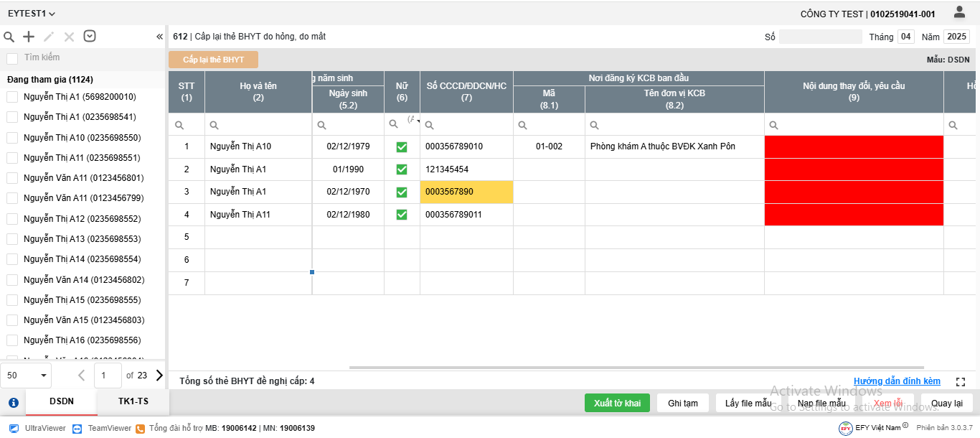980x438 pixels.
Task: Click the Quay lại button
Action: [x=947, y=403]
